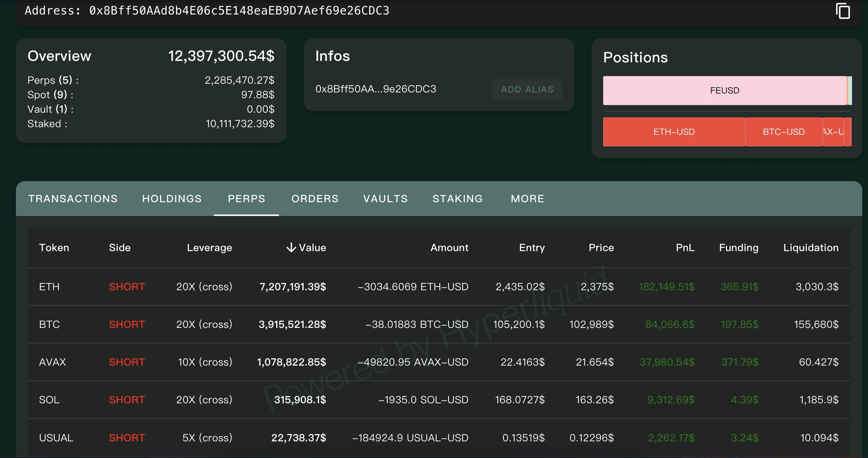
Task: Sort by Leverage column header
Action: [x=209, y=247]
